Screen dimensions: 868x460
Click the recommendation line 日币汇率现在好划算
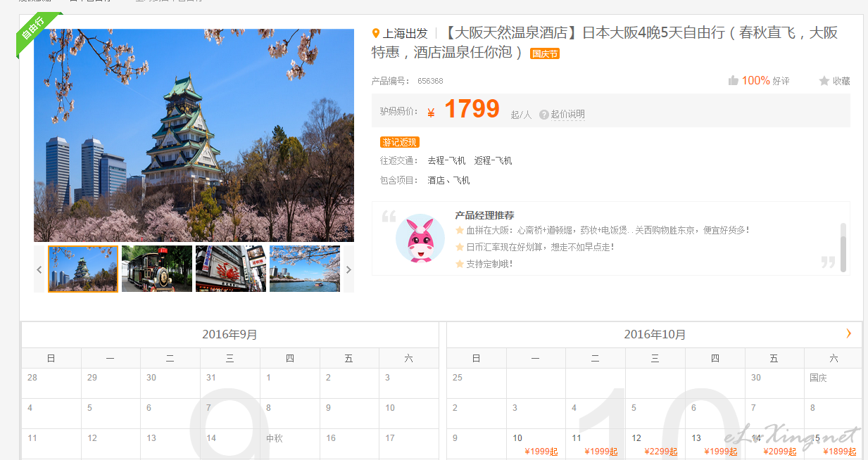coord(540,247)
